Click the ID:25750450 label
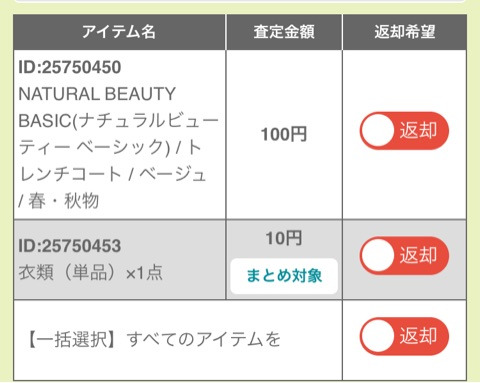The image size is (480, 383). pyautogui.click(x=70, y=67)
